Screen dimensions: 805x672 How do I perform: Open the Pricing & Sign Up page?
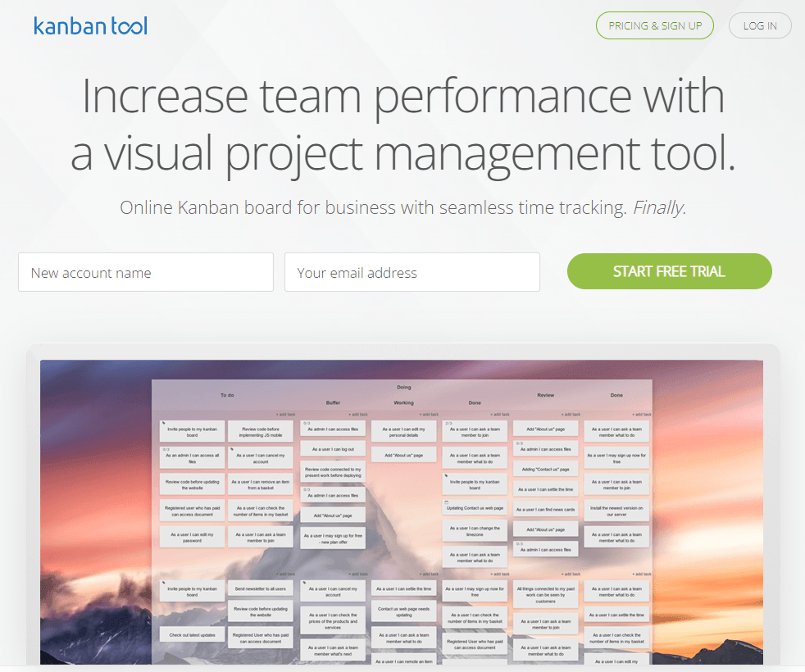click(654, 25)
